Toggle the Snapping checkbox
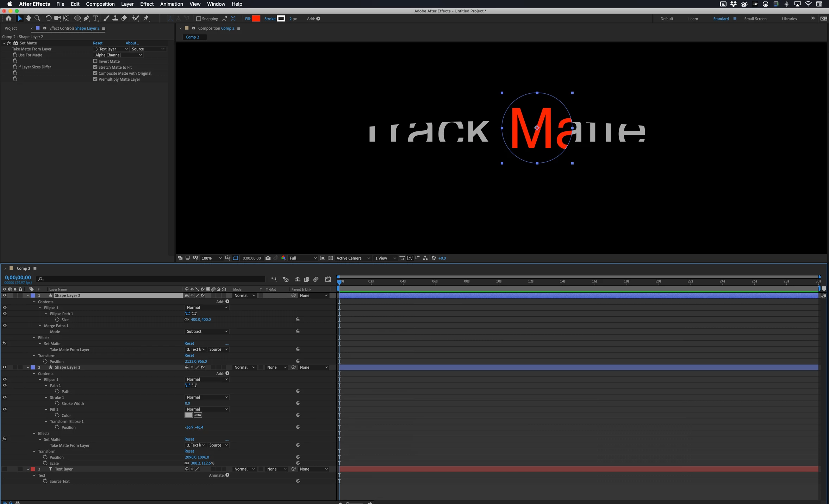829x504 pixels. click(199, 19)
